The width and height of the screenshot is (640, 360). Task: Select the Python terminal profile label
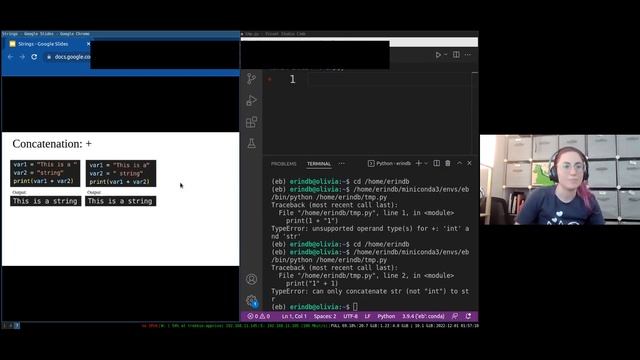(x=389, y=163)
